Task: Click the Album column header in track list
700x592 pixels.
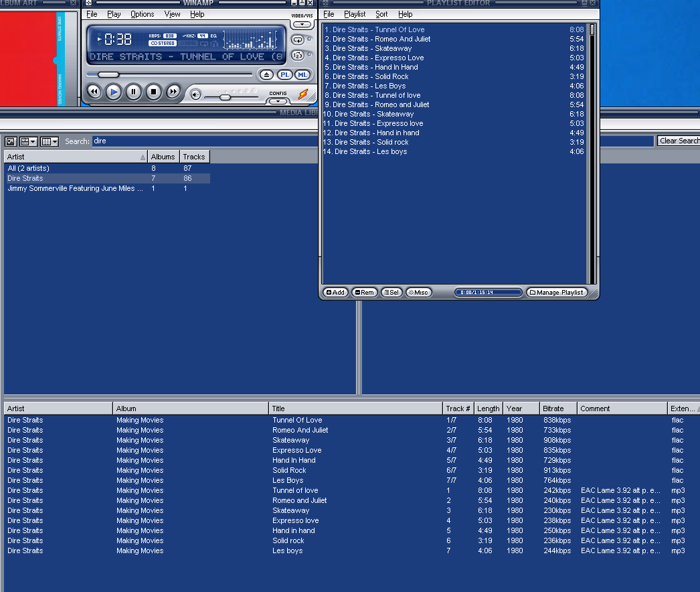Action: pyautogui.click(x=191, y=409)
